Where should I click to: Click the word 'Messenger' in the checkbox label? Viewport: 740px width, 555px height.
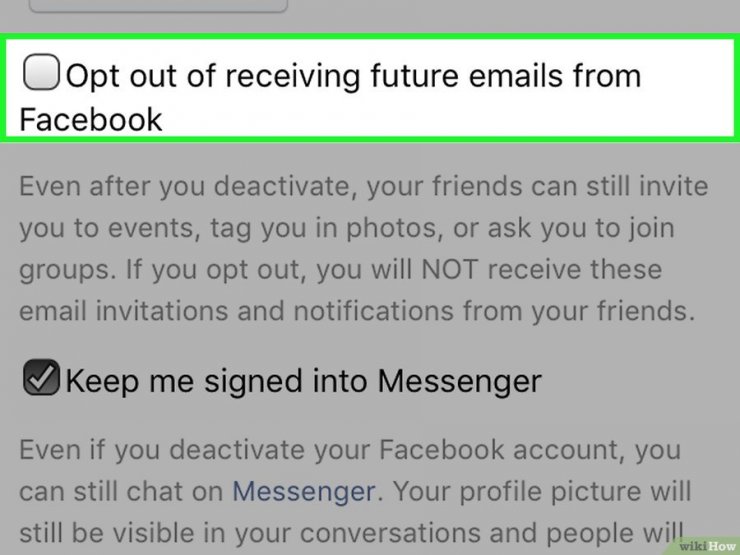click(x=460, y=381)
